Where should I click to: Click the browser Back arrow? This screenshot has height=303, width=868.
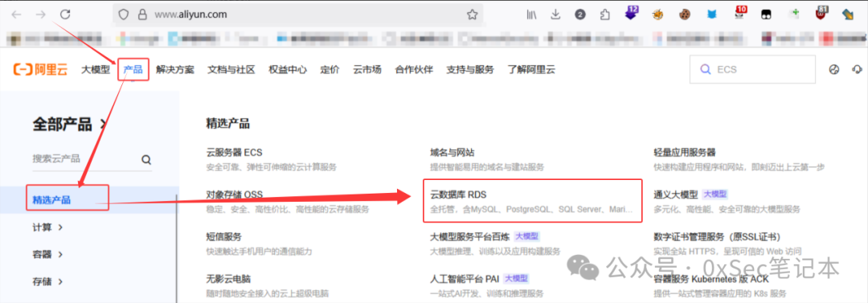point(17,15)
